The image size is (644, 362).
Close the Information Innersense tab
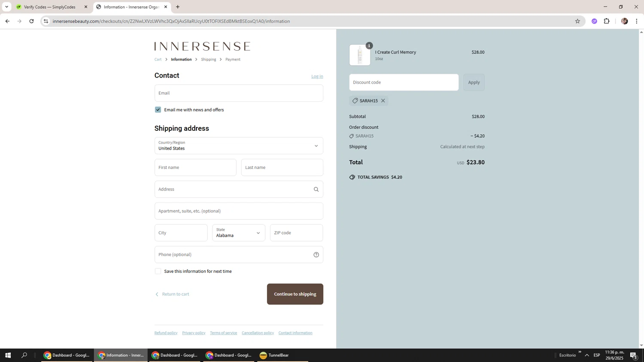166,7
